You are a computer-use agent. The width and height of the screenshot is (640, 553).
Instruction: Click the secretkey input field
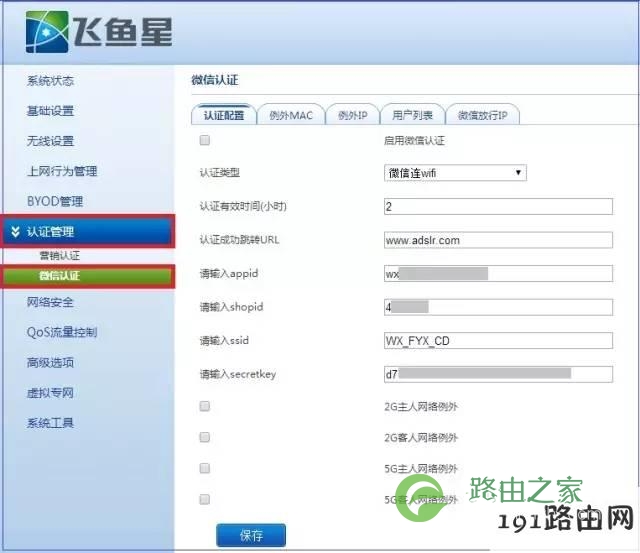[x=498, y=374]
